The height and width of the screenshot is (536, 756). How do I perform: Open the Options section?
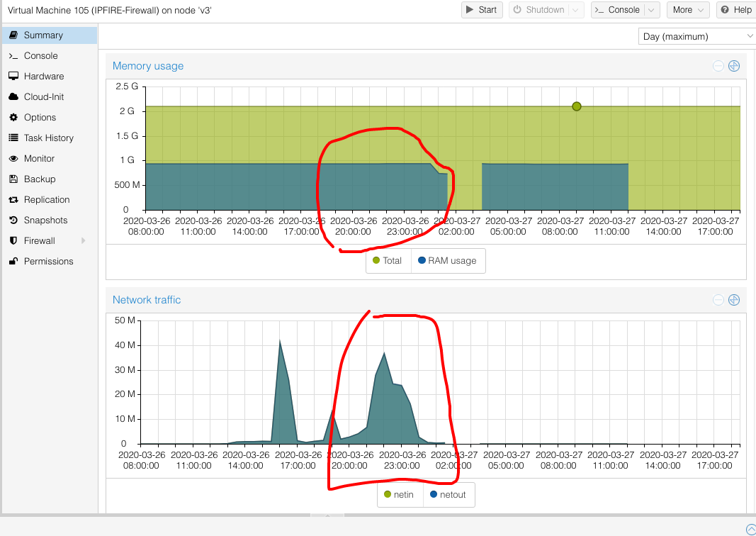pyautogui.click(x=50, y=118)
